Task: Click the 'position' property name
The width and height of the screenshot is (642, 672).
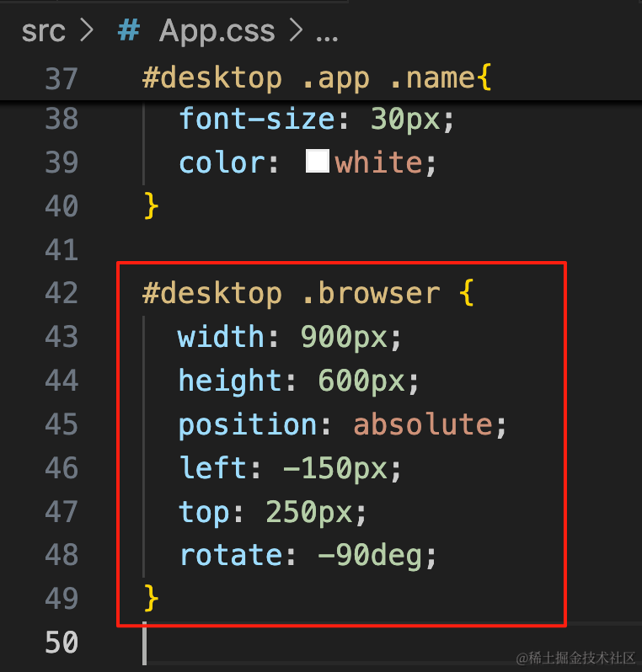Action: pyautogui.click(x=248, y=425)
